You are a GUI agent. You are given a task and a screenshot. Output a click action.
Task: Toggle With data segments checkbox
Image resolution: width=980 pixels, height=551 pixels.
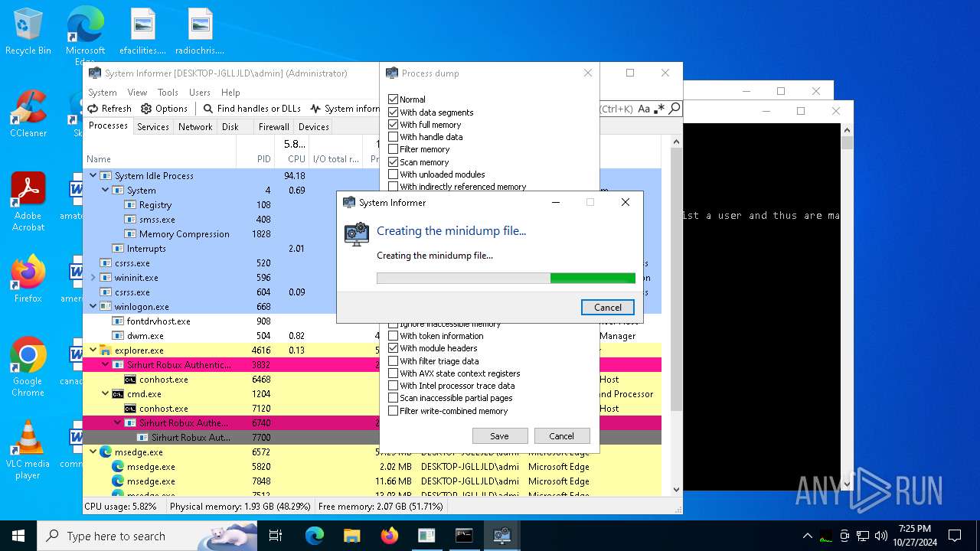click(x=393, y=112)
